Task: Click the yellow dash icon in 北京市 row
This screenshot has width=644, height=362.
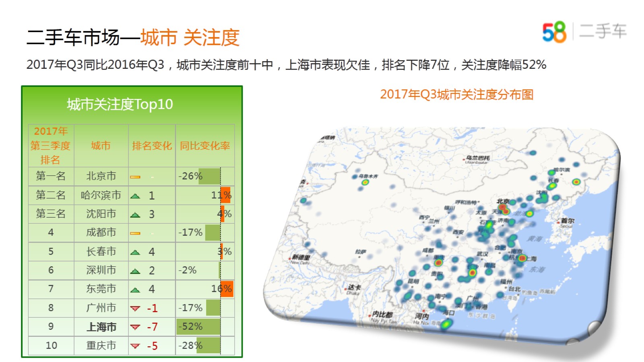Action: [x=135, y=177]
